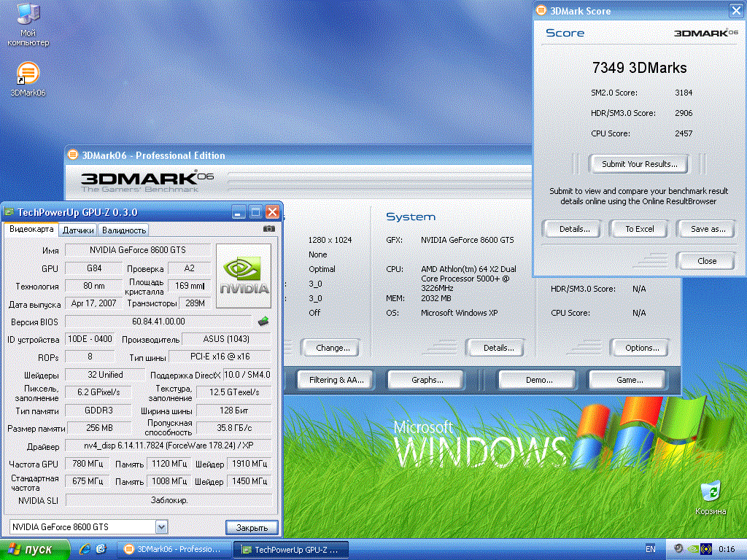
Task: Click the MEM value 2032 MB
Action: 436,298
